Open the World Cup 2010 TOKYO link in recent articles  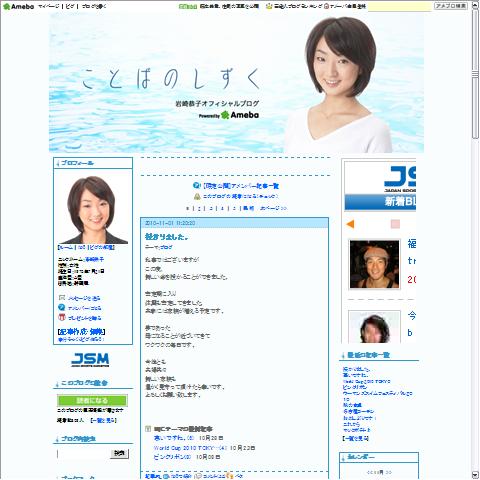click(x=367, y=381)
